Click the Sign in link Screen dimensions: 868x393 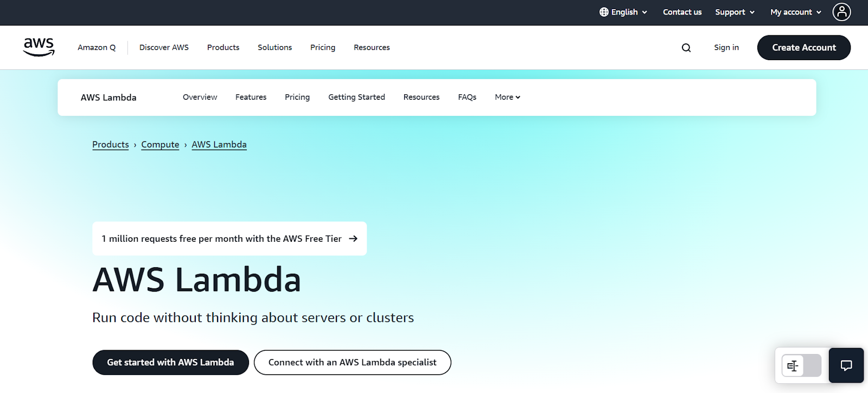pos(726,48)
